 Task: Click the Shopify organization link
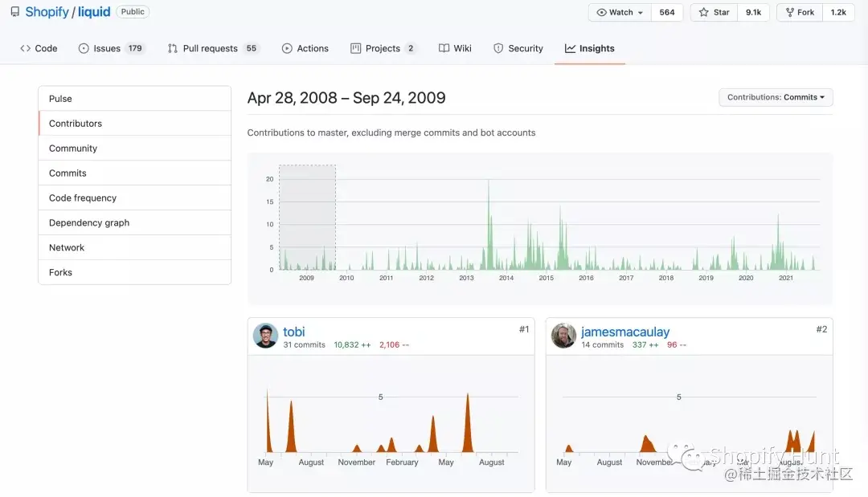pyautogui.click(x=47, y=11)
